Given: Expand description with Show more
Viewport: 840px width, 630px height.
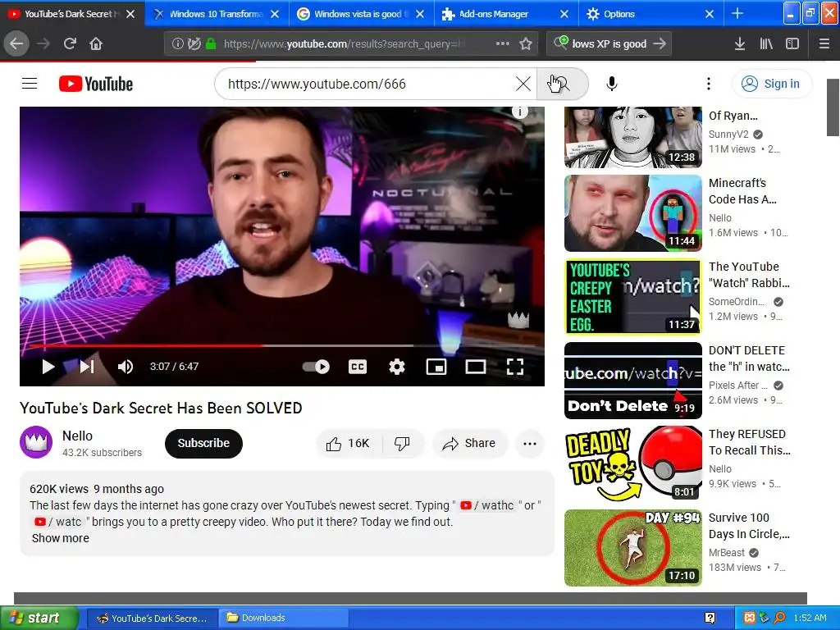Looking at the screenshot, I should click(x=61, y=538).
